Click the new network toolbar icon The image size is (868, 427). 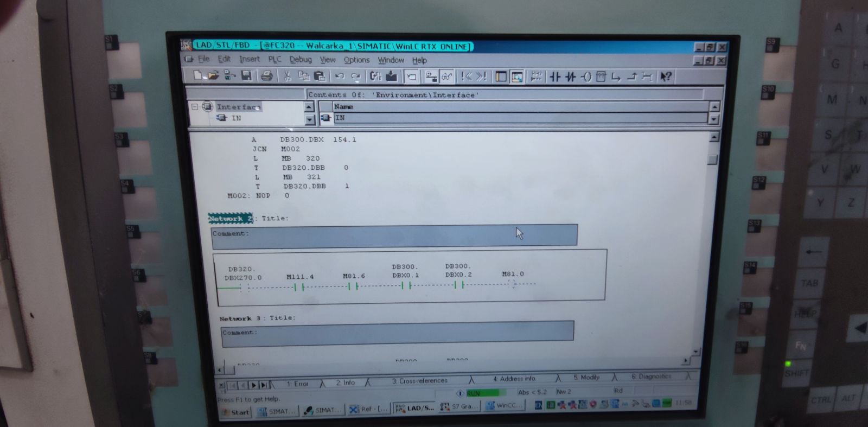536,77
